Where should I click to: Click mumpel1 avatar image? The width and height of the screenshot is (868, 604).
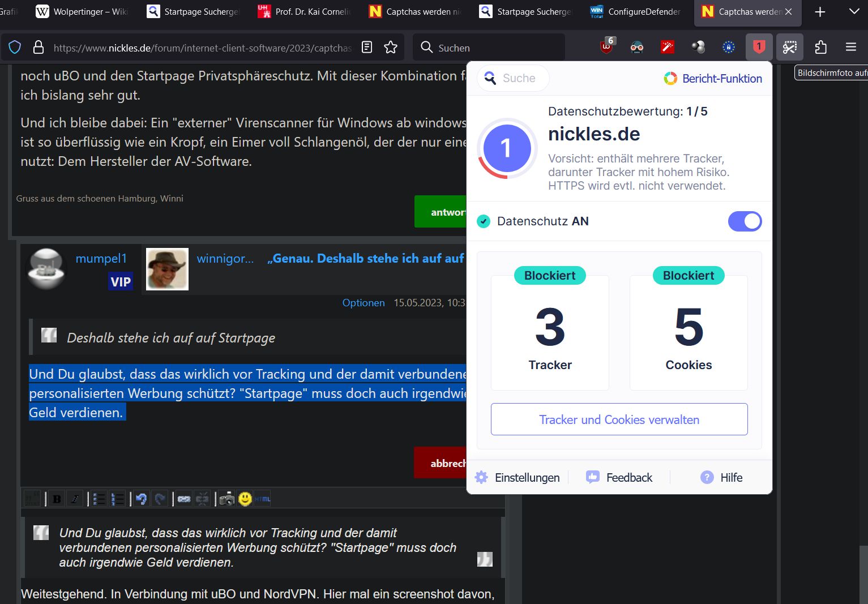coord(46,269)
